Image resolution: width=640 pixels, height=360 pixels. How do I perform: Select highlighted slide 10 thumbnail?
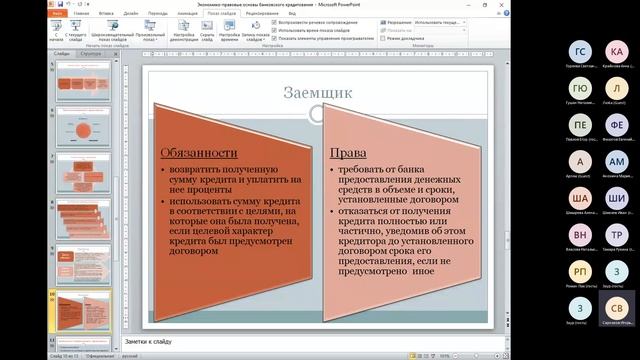tap(83, 311)
